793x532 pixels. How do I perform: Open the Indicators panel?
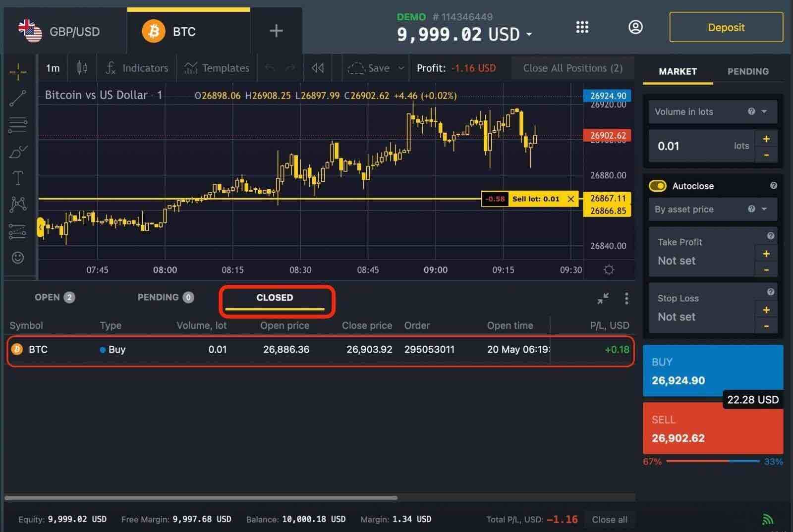[x=136, y=68]
